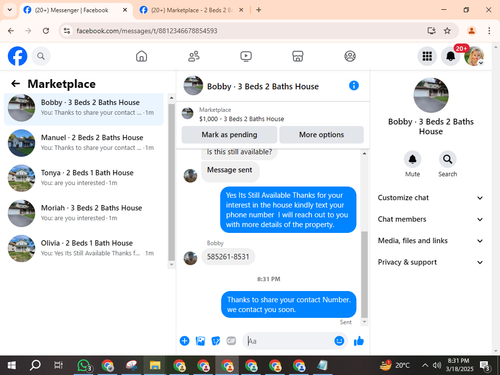Click the browser address bar URL
Viewport: 500px width, 375px height.
[147, 31]
